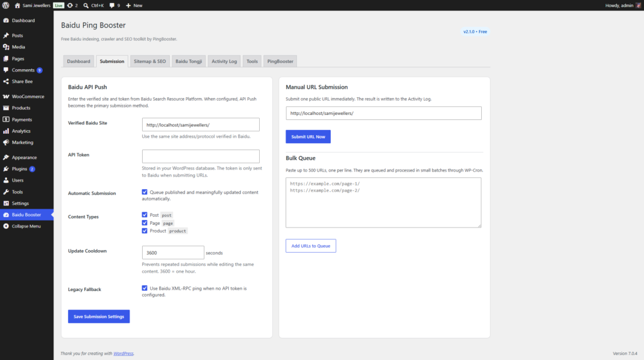Click the Live status badge
Image resolution: width=644 pixels, height=360 pixels.
tap(58, 5)
